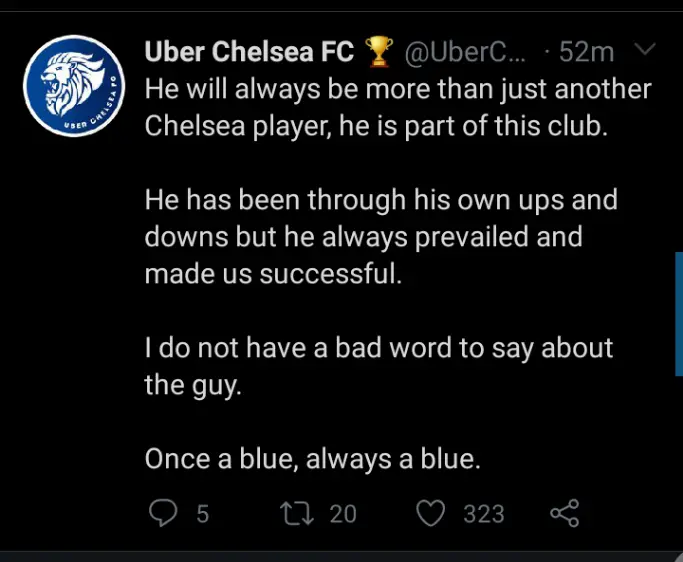
Task: Click the text 'made us successful.'
Action: (273, 274)
